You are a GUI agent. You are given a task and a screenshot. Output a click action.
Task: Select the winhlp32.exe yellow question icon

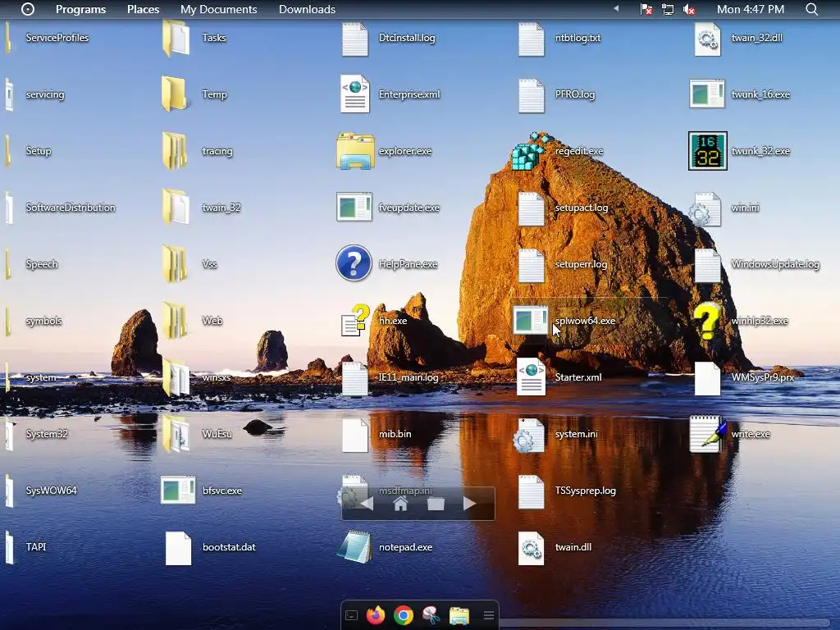[707, 321]
